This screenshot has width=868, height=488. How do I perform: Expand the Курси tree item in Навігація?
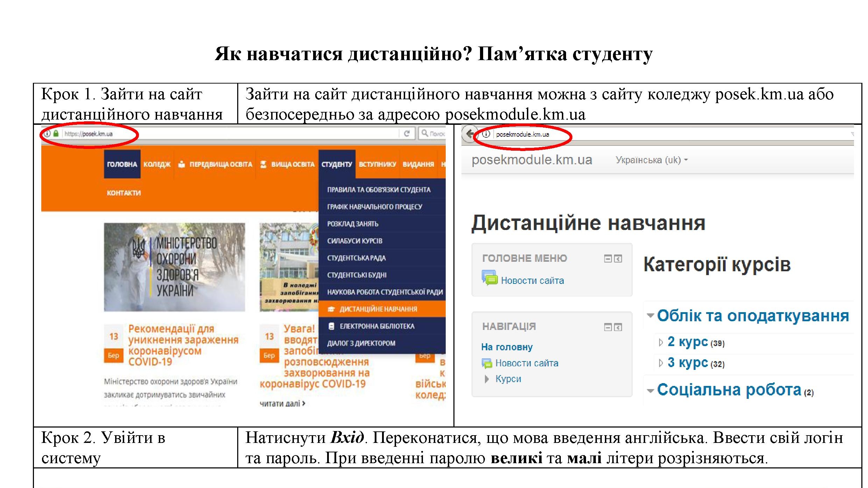click(487, 379)
